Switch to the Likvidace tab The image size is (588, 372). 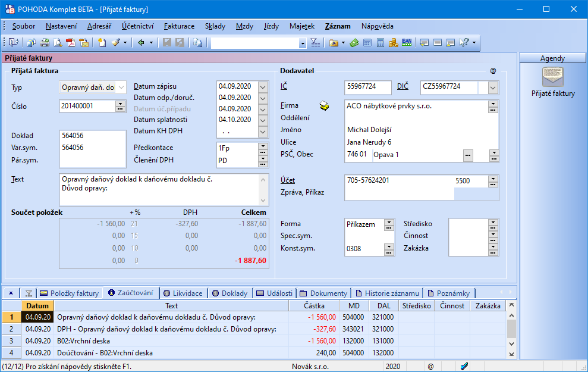[183, 293]
